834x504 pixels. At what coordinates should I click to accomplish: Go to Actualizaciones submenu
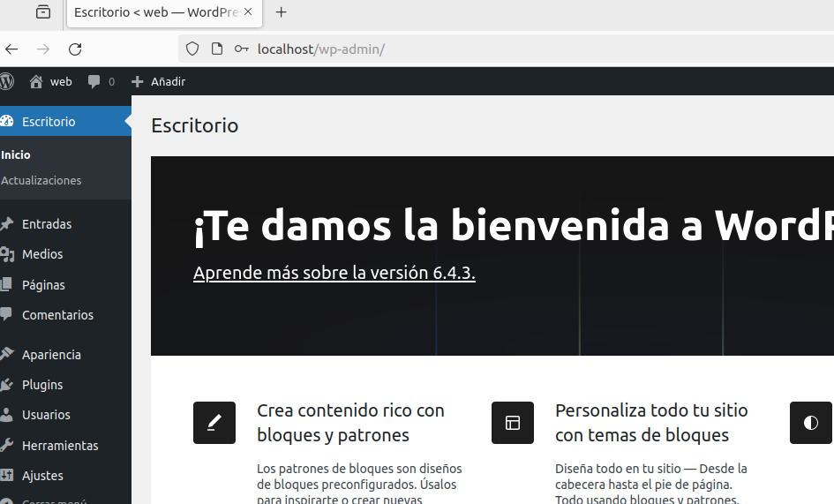41,180
